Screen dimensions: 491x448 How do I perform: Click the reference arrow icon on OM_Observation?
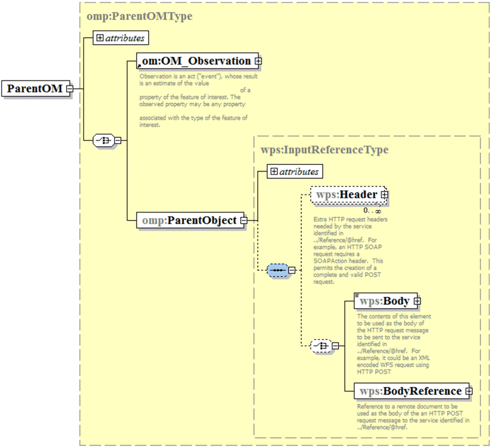coord(139,66)
